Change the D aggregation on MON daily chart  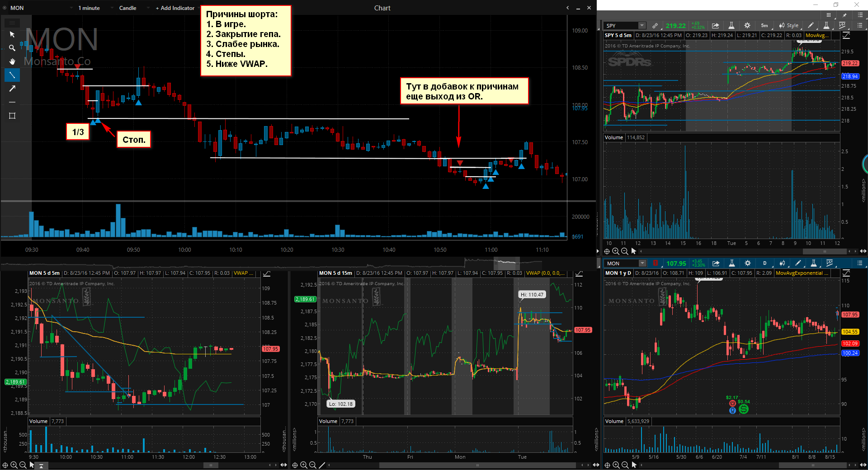[765, 263]
